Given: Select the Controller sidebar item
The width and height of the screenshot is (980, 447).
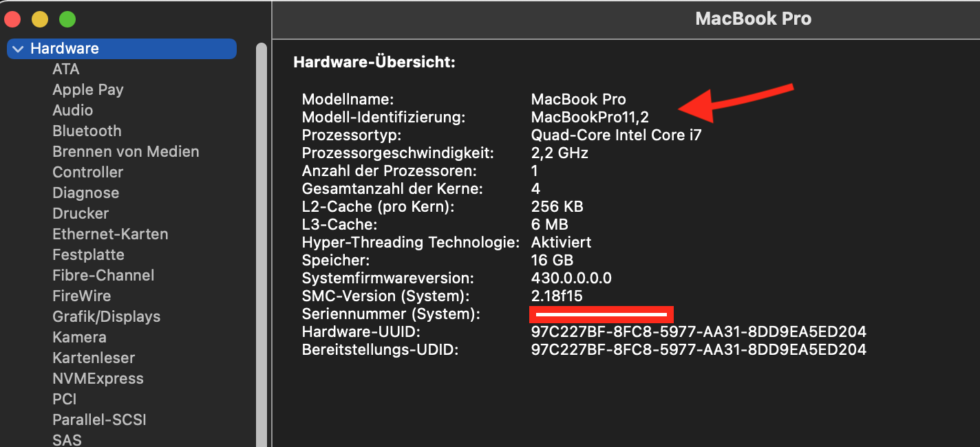Looking at the screenshot, I should tap(87, 173).
